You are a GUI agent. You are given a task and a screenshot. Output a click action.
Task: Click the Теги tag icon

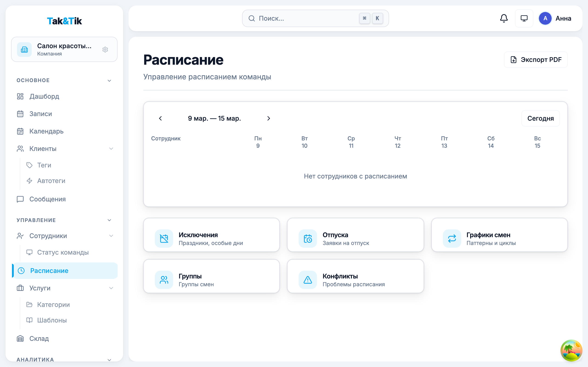(x=29, y=165)
